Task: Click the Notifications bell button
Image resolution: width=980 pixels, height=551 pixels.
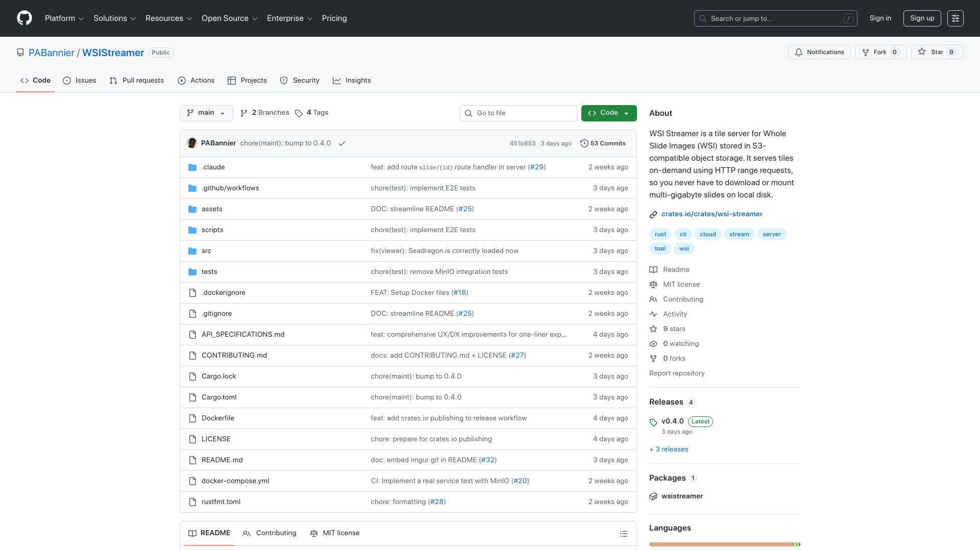Action: (x=819, y=52)
